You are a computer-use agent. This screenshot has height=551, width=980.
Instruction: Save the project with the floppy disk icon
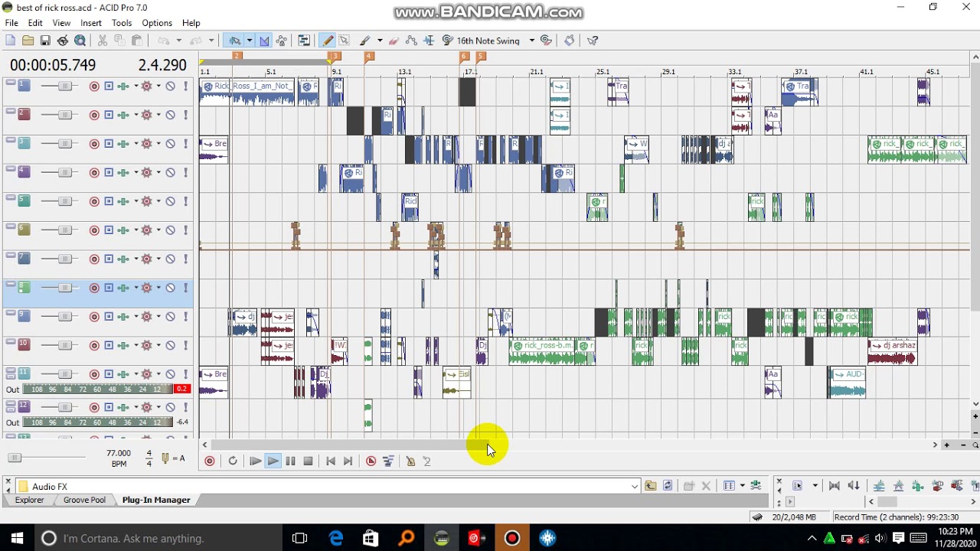(x=45, y=41)
